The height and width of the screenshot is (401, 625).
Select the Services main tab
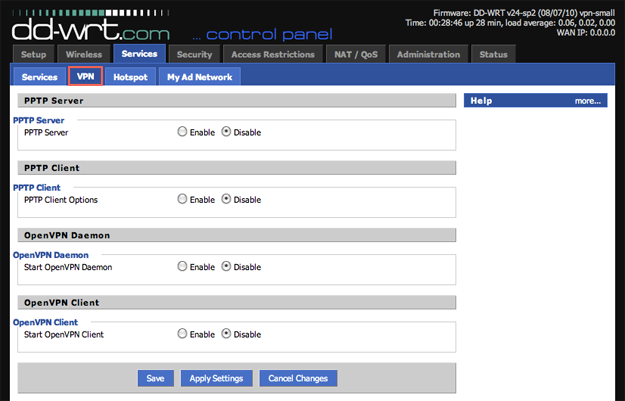tap(140, 54)
